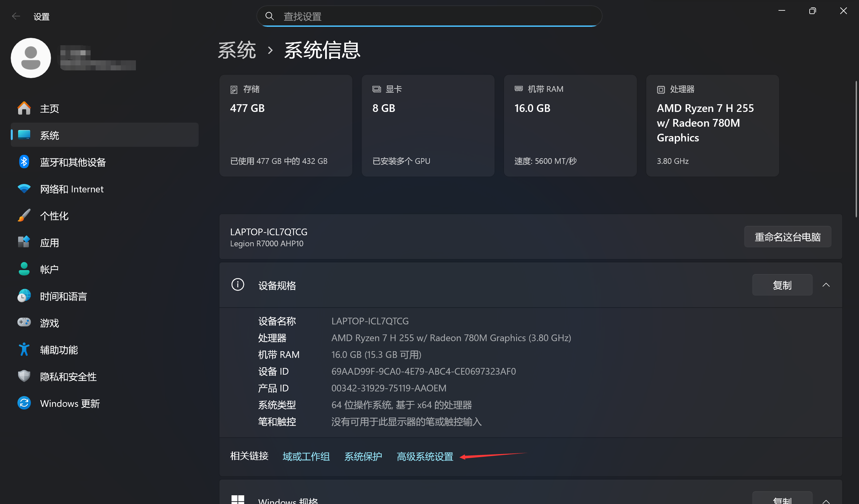
Task: Open the Time and language clock icon
Action: (24, 296)
